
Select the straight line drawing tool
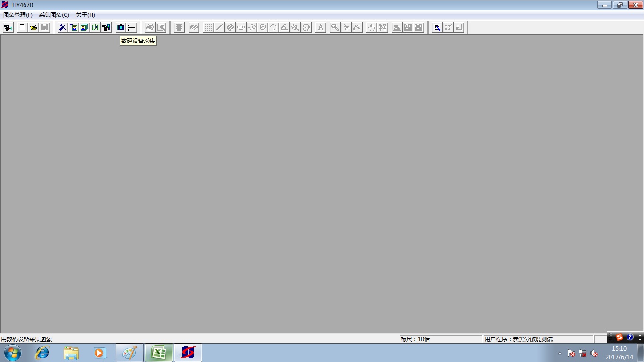point(219,27)
